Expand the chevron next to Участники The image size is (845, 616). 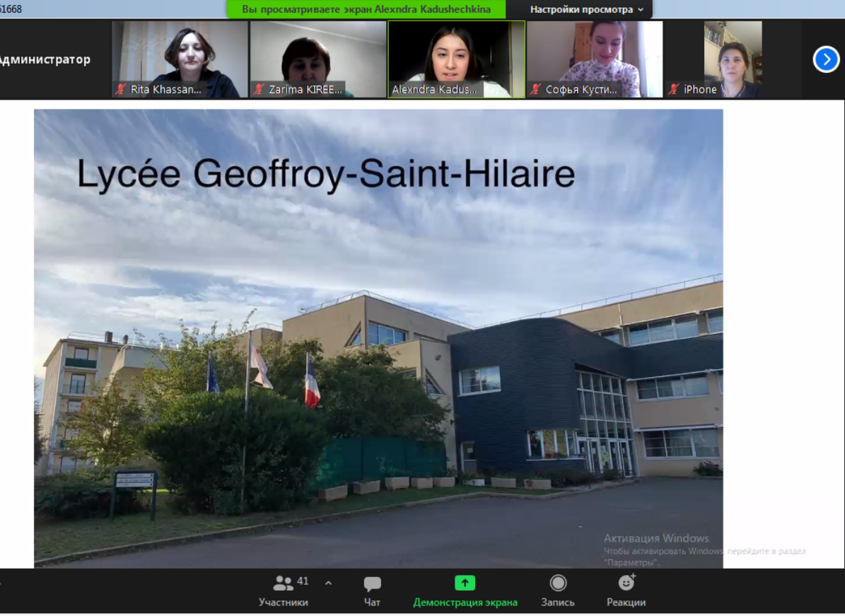[x=328, y=583]
